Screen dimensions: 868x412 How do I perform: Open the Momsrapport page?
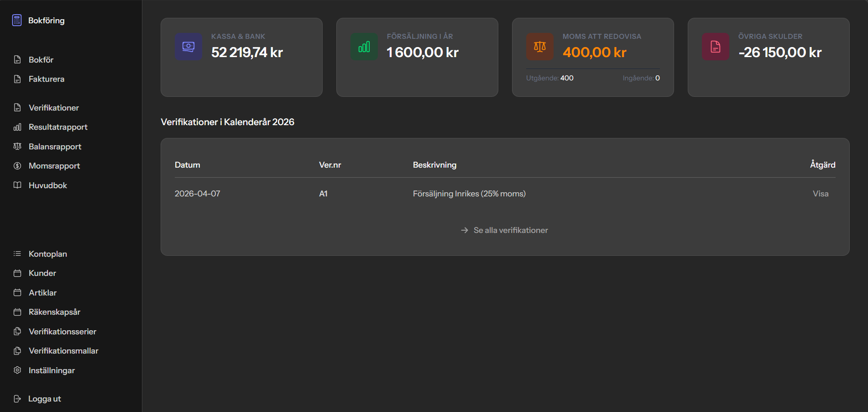(54, 166)
